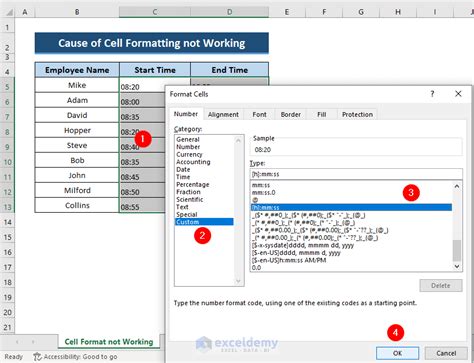Click the Start Time header cell

[x=155, y=70]
